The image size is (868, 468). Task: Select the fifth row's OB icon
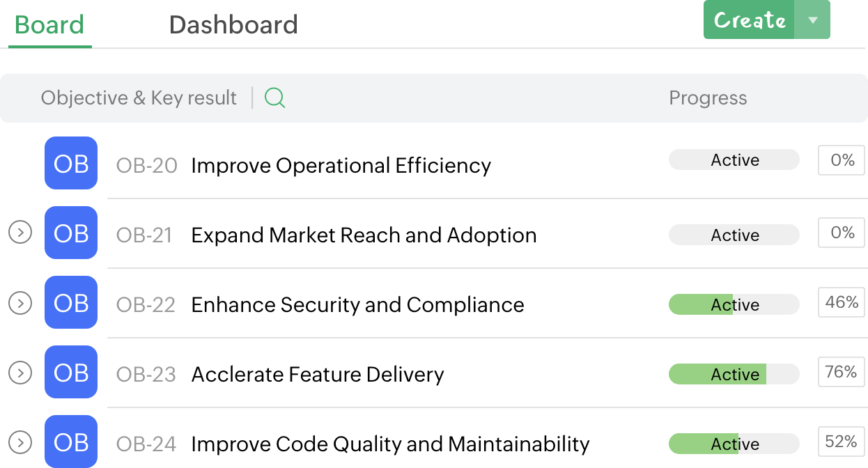(71, 441)
